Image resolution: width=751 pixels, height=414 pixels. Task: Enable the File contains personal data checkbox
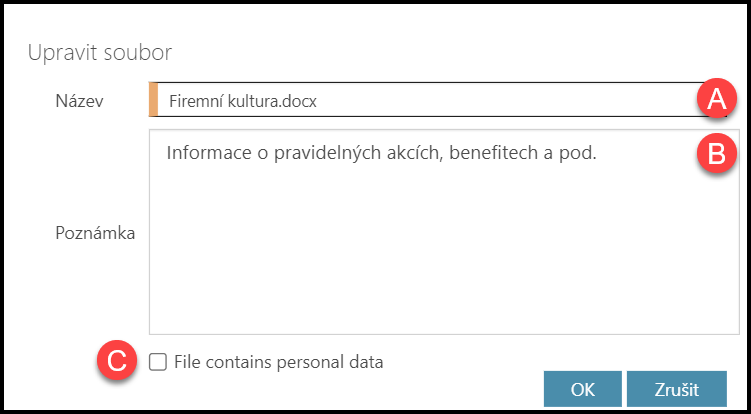[x=157, y=362]
